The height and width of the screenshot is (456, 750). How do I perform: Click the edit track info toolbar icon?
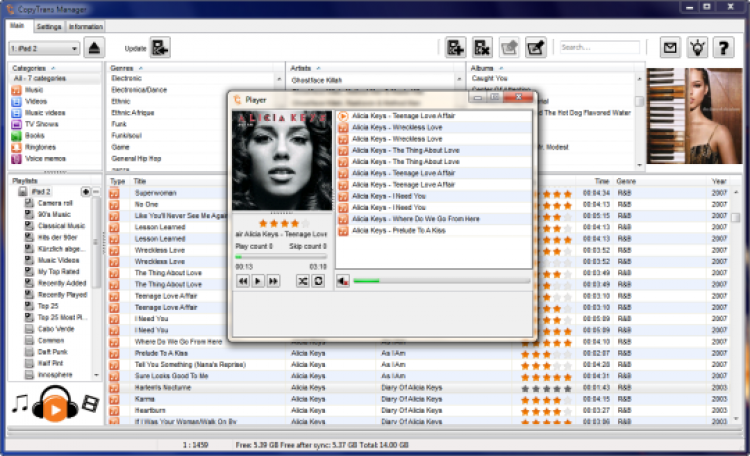tap(536, 47)
